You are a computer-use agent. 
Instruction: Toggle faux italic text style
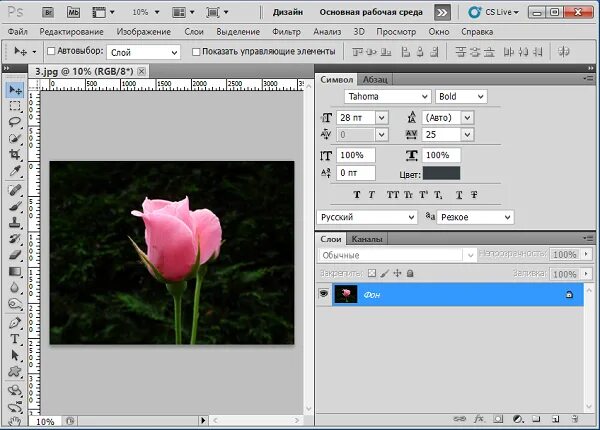(371, 195)
